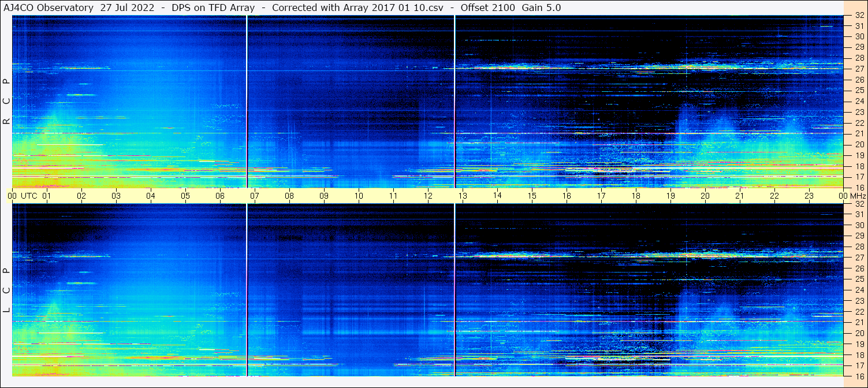Click the 15 hour mark on the time axis
Screen dimensions: 868x388
[532, 196]
